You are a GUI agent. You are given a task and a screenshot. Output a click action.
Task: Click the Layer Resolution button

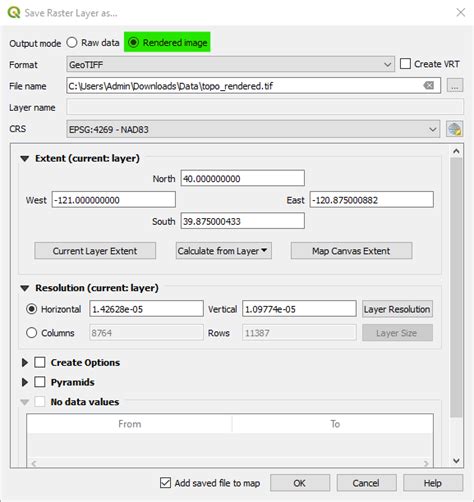(397, 309)
